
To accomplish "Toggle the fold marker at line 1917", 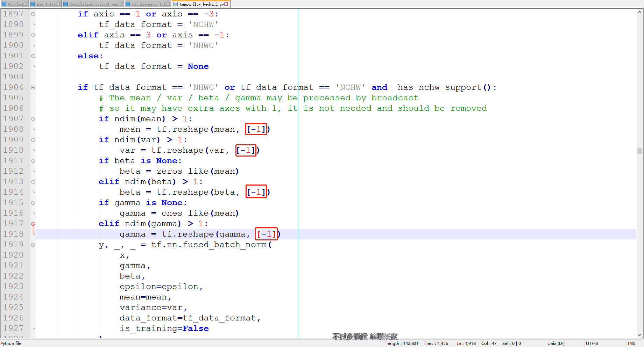I will [x=33, y=223].
